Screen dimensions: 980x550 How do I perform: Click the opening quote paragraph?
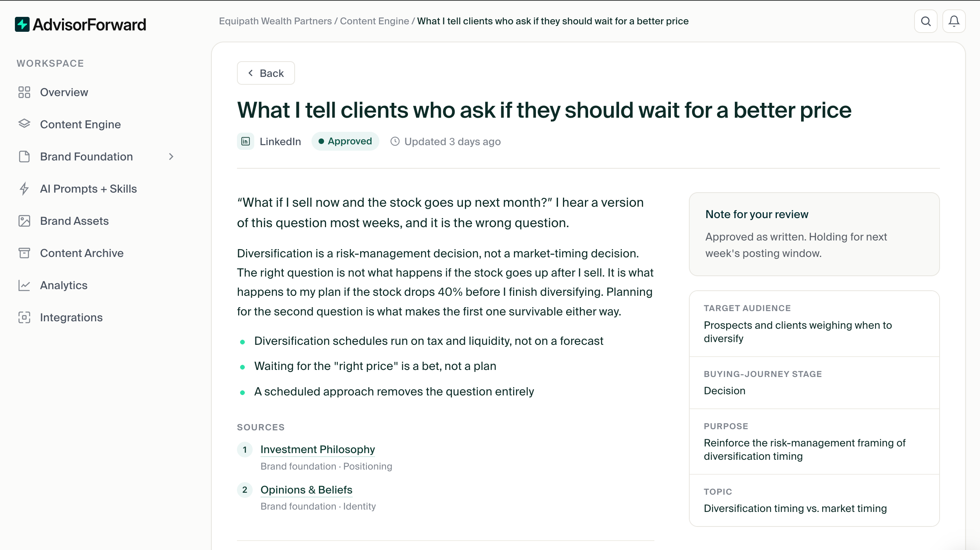440,213
